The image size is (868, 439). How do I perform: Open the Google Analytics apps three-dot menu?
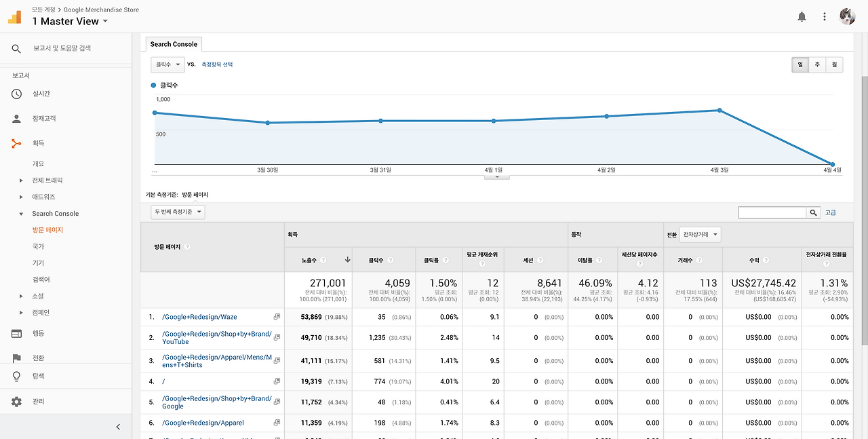coord(824,16)
